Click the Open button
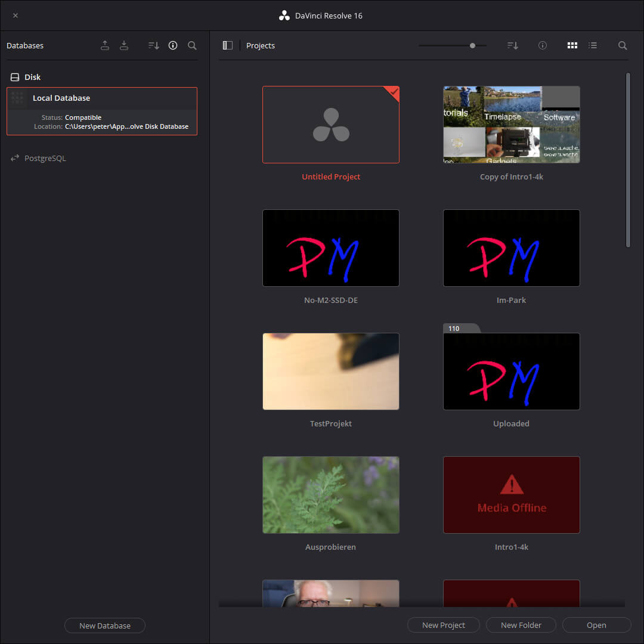The width and height of the screenshot is (644, 644). pyautogui.click(x=596, y=625)
